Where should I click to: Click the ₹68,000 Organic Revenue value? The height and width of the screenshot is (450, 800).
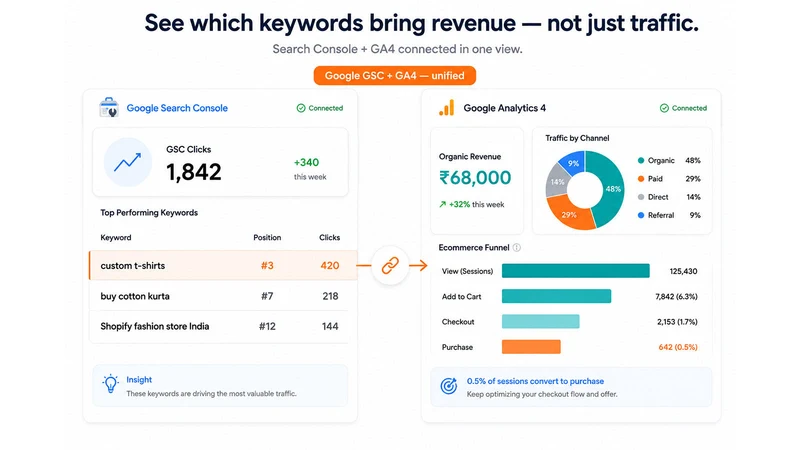[475, 178]
